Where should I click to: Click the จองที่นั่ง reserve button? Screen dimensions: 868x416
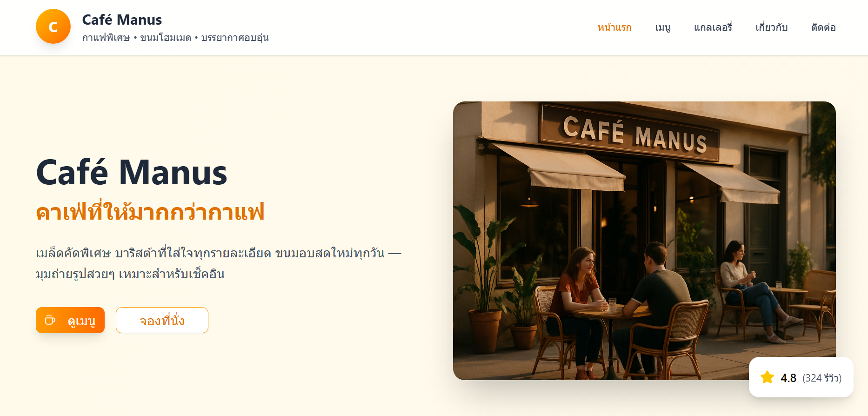click(162, 320)
